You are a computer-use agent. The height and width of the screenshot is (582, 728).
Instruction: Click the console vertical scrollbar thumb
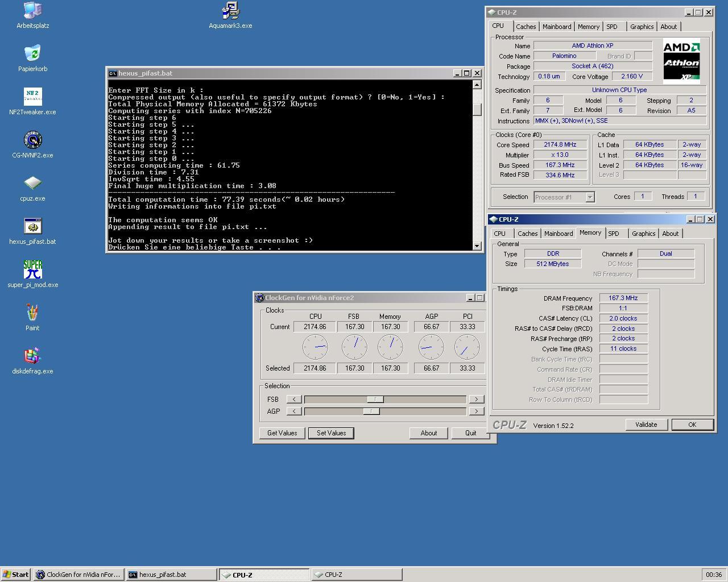click(x=477, y=110)
